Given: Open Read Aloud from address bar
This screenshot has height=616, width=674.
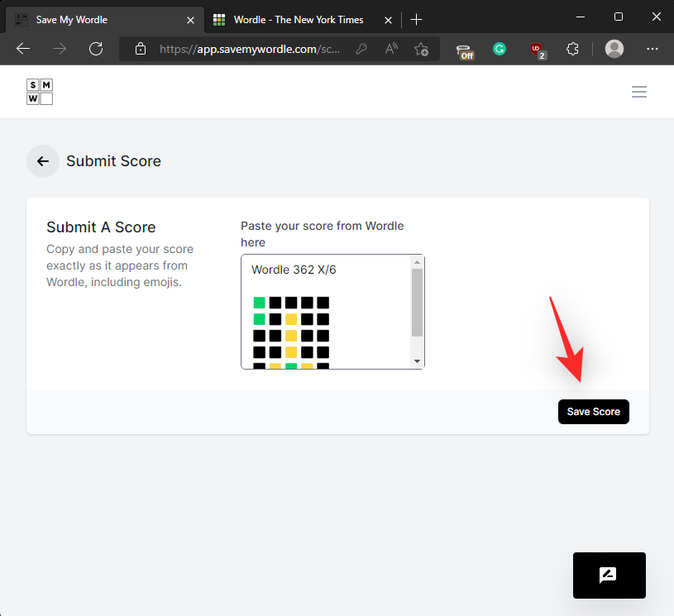Looking at the screenshot, I should coord(391,49).
